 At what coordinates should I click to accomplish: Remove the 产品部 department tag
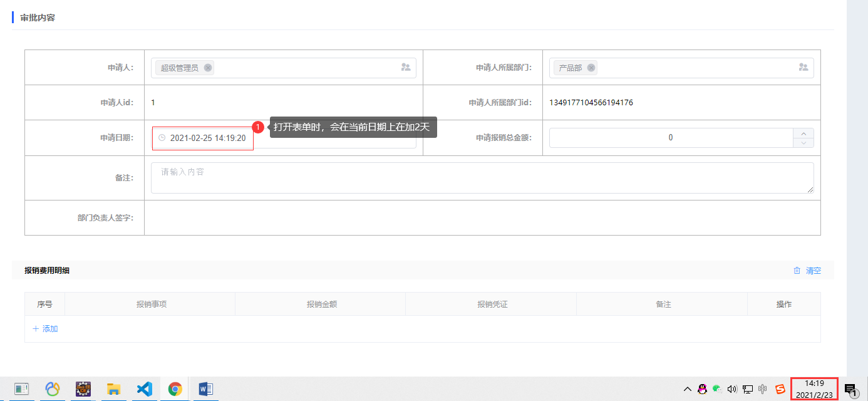click(x=591, y=68)
